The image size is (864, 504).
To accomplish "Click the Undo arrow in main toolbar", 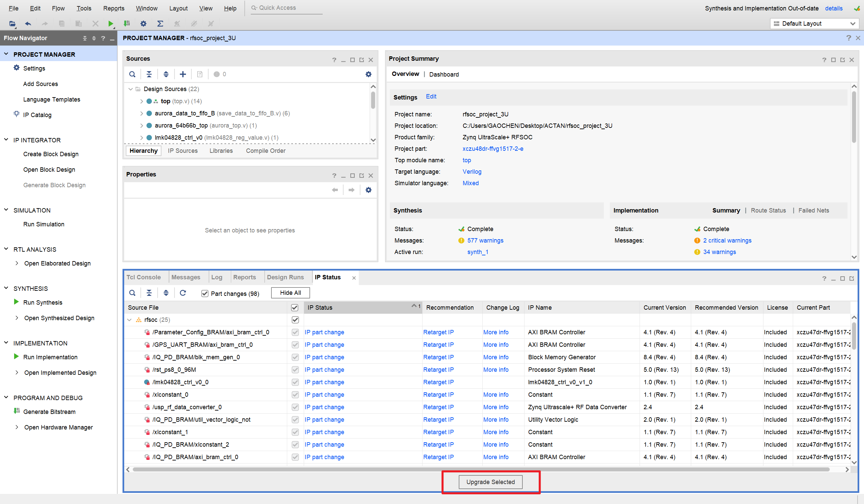I will click(28, 24).
